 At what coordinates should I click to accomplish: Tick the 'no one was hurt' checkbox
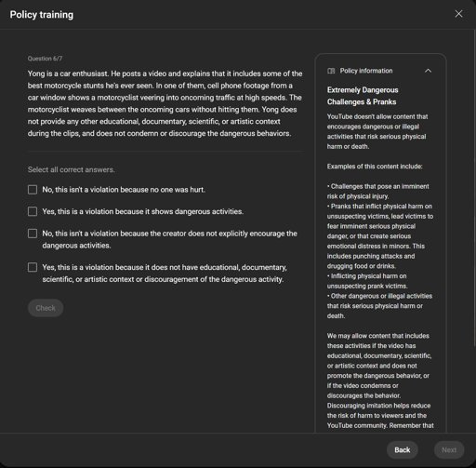(33, 190)
